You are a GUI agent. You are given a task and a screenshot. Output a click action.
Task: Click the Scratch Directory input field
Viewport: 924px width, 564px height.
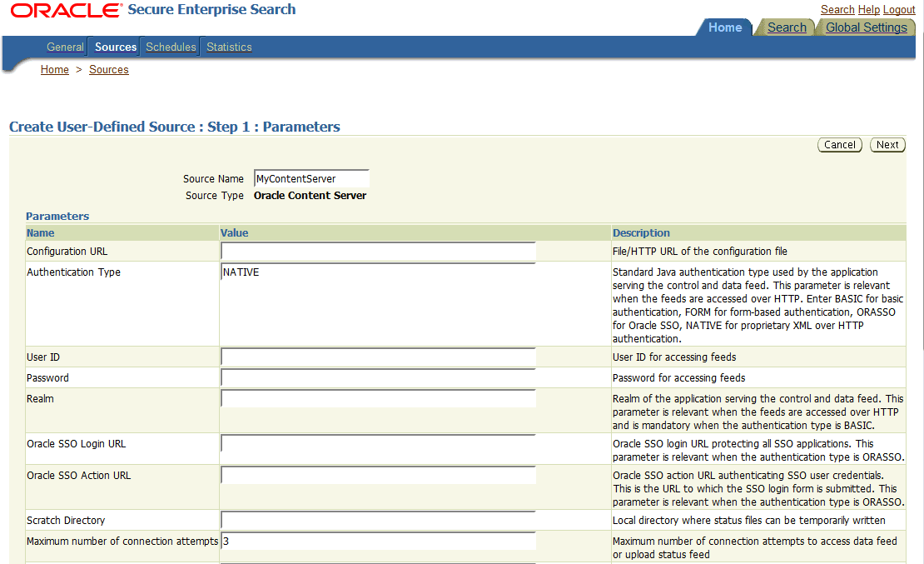[x=378, y=520]
